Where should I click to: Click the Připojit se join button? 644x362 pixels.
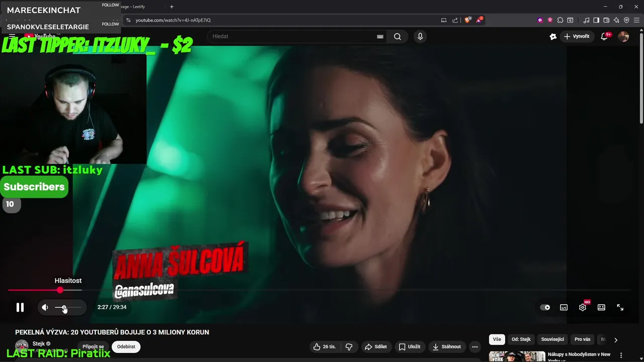93,346
